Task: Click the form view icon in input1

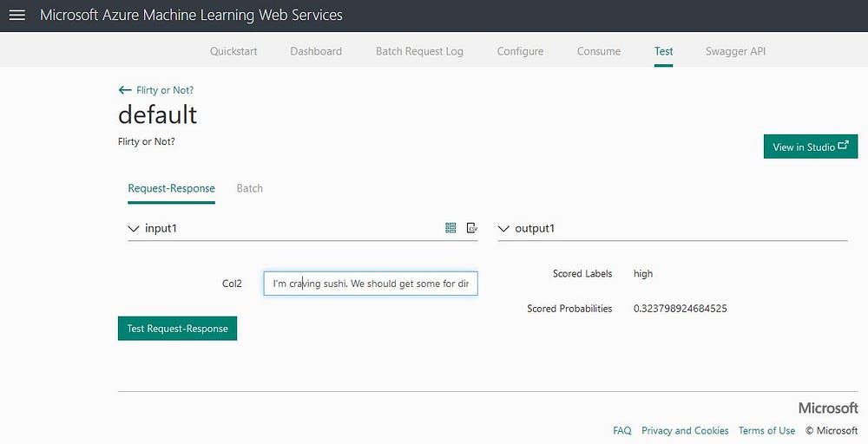Action: click(x=450, y=228)
